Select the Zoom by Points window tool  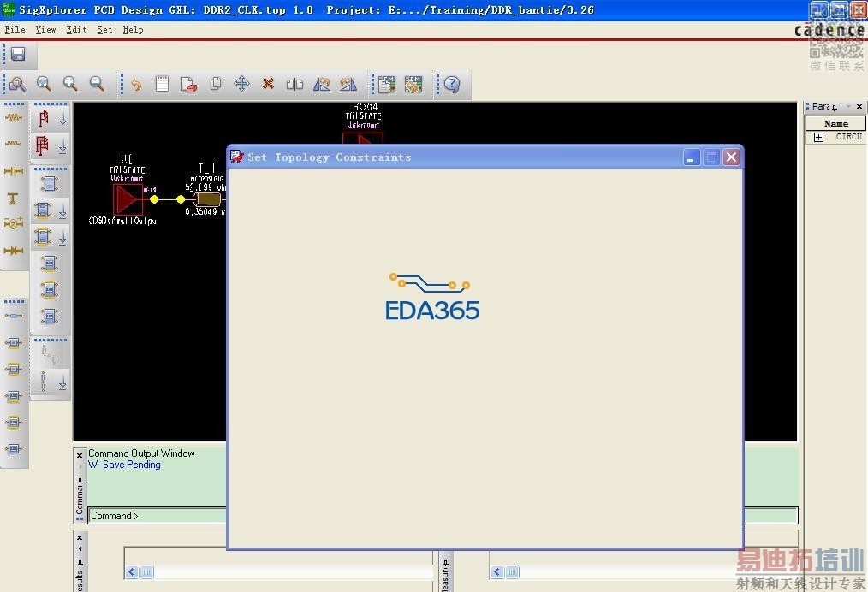click(x=17, y=84)
